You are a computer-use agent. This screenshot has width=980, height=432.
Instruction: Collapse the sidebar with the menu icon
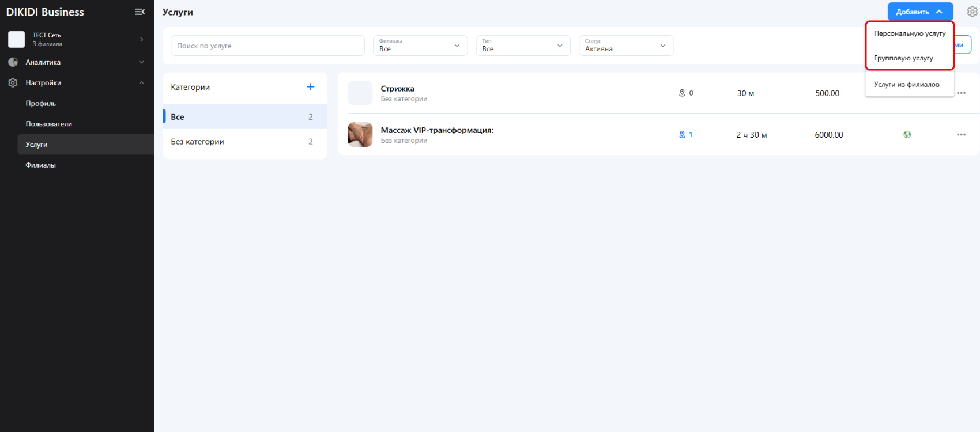point(140,12)
